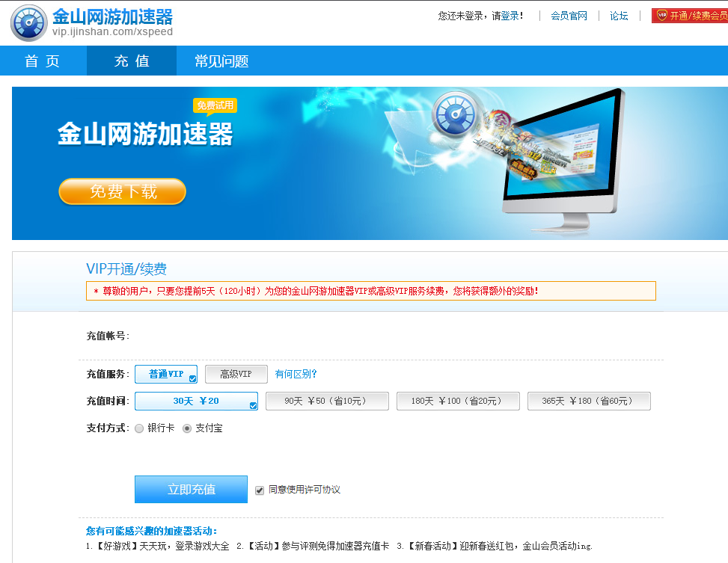This screenshot has width=728, height=563.
Task: Select the 银行卡 payment radio button
Action: 139,428
